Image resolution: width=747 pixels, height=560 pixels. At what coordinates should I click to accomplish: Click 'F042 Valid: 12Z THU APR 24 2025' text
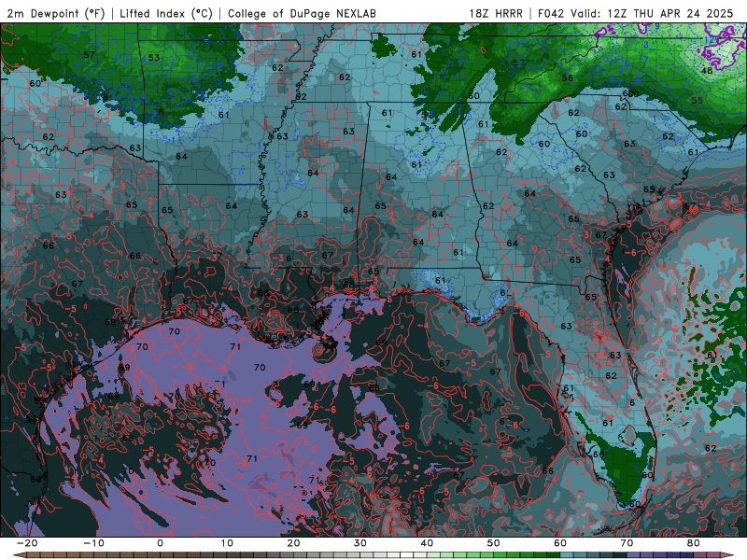pos(636,13)
